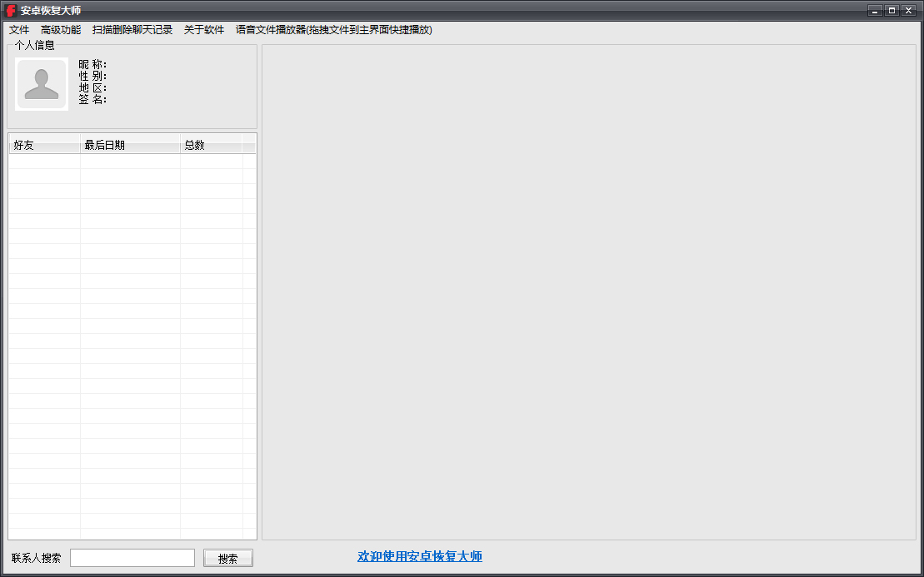Sort the list by 好友 column header
Image resolution: width=924 pixels, height=577 pixels.
[x=44, y=146]
